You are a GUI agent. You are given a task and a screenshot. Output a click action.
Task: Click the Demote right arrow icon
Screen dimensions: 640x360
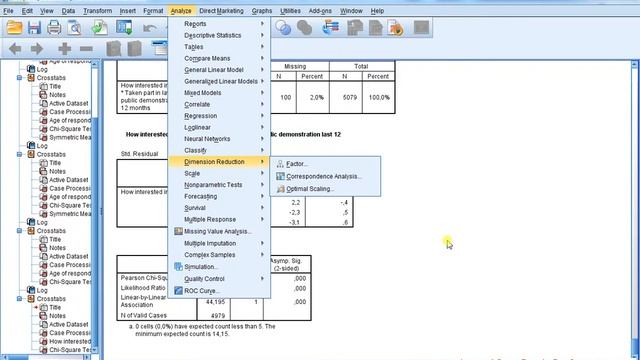(37, 49)
